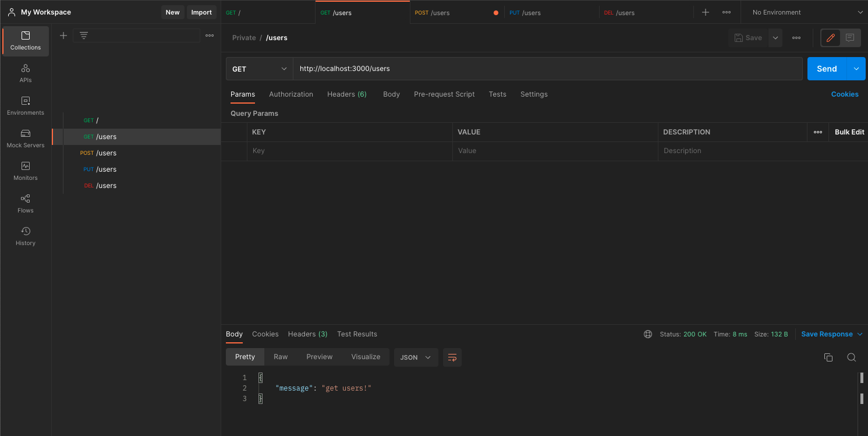Open the Cookies link
The height and width of the screenshot is (436, 868).
tap(845, 94)
